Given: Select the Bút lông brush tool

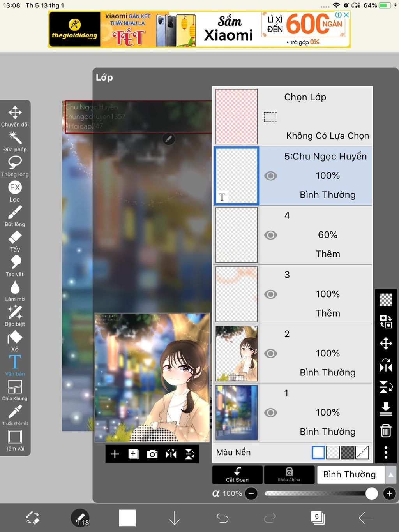Looking at the screenshot, I should 15,216.
